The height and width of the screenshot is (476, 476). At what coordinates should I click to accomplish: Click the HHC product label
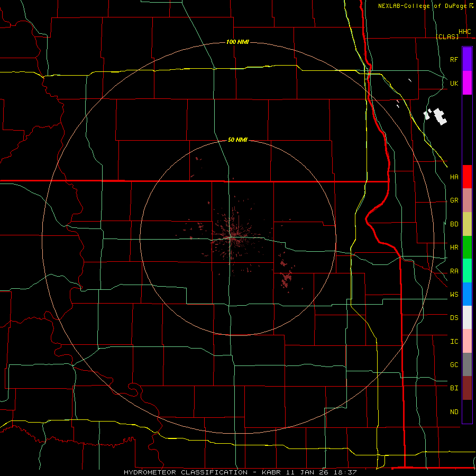465,32
